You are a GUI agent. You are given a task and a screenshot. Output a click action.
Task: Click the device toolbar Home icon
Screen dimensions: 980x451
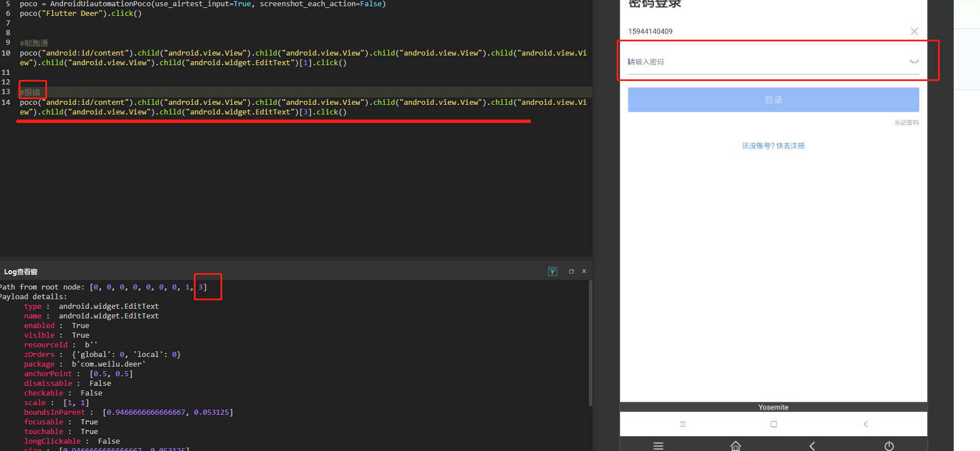coord(736,446)
